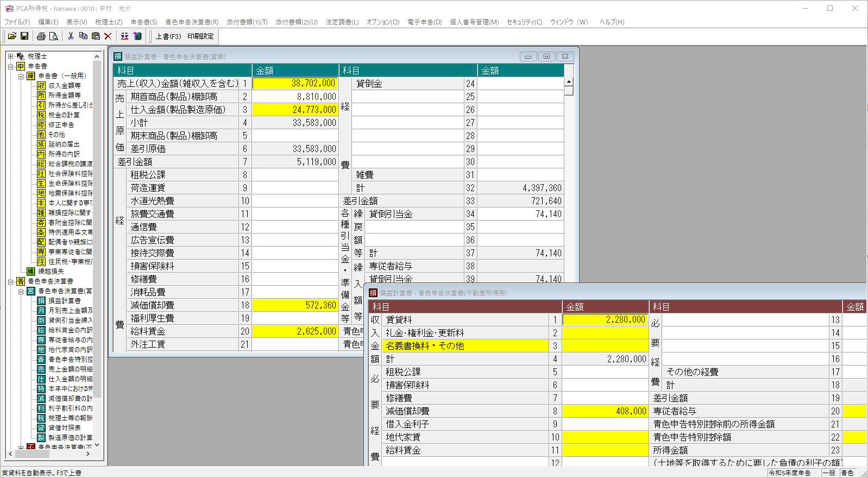Image resolution: width=868 pixels, height=478 pixels.
Task: Select 所得金額等 in the tree
Action: pos(65,95)
